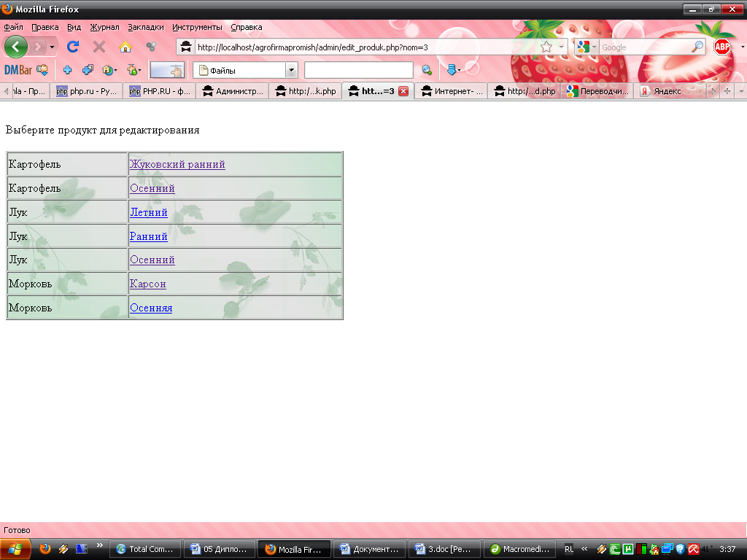Close the active htt...=3 tab

403,91
